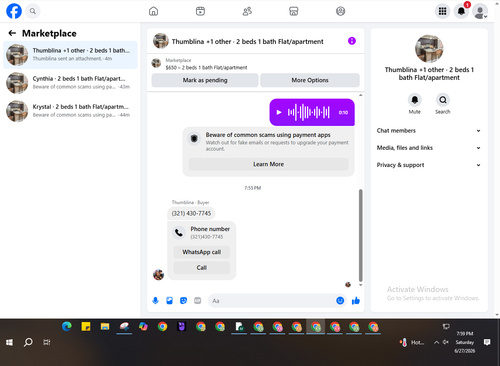
Task: Open the Windows Start menu
Action: click(x=9, y=342)
